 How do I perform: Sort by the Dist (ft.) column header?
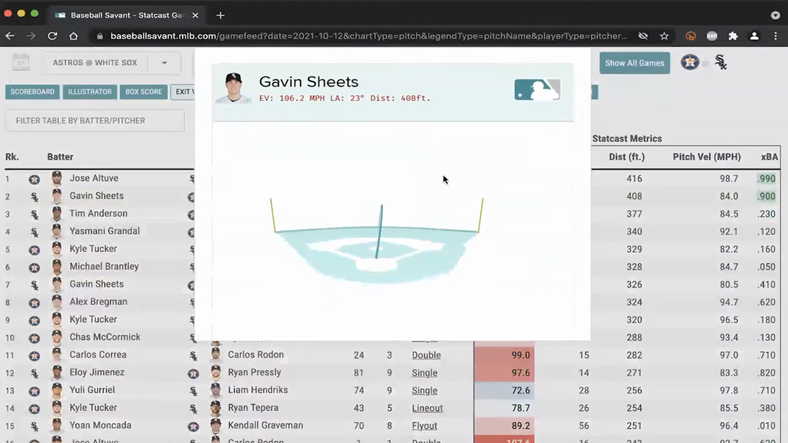(627, 157)
